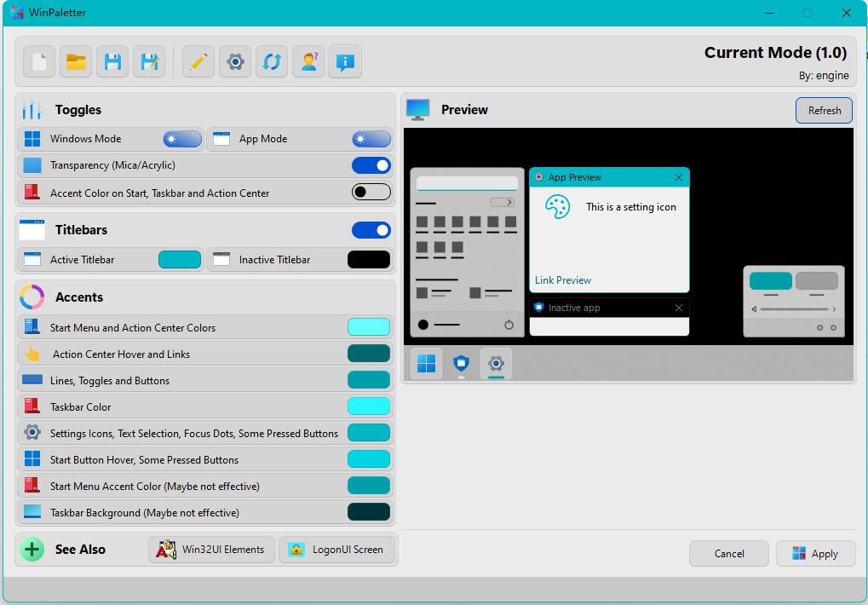The image size is (868, 605).
Task: Open Win32UI Elements editor
Action: (x=213, y=550)
